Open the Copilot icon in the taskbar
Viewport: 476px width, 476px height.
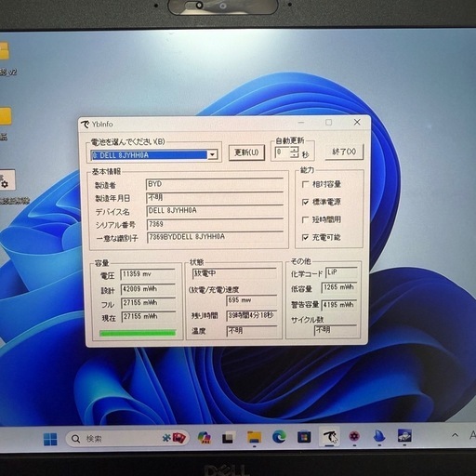[x=204, y=437]
